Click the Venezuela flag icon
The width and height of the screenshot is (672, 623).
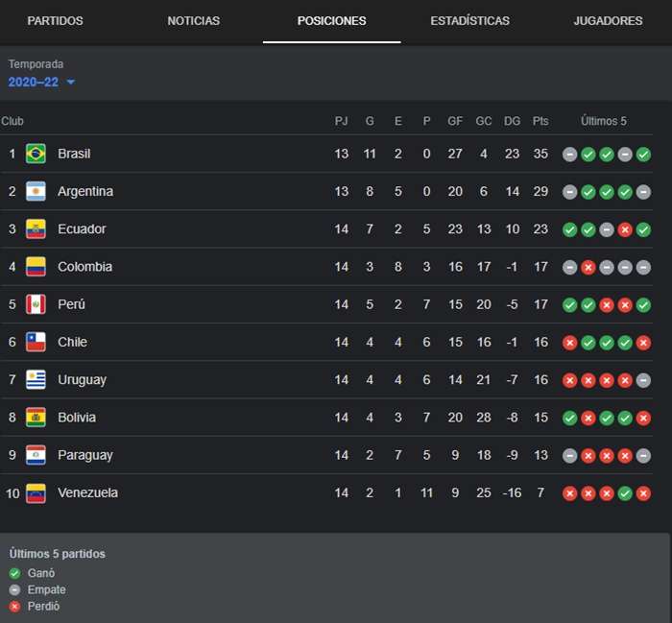pos(36,492)
